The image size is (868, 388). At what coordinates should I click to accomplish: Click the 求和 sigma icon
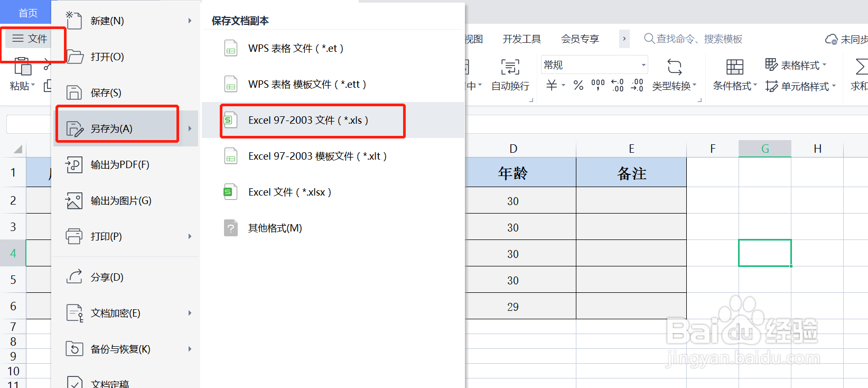861,67
